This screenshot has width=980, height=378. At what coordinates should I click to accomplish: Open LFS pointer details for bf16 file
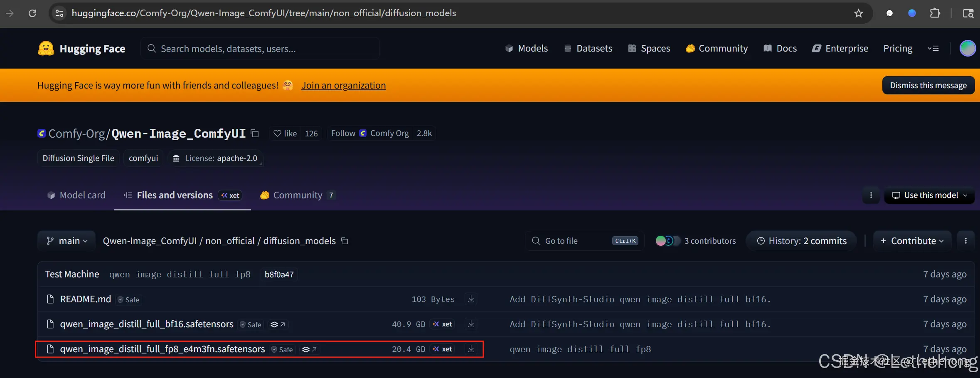[x=278, y=324]
